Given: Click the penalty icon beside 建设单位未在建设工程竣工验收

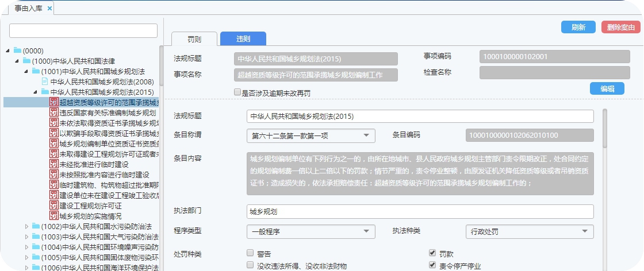Looking at the screenshot, I should tap(54, 195).
